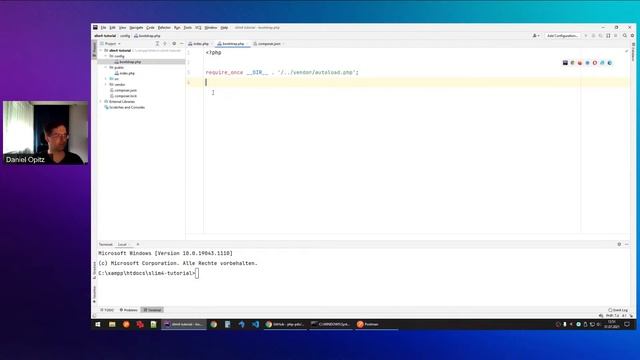
Task: Switch to Chrome GitHub window in taskbar
Action: 285,324
